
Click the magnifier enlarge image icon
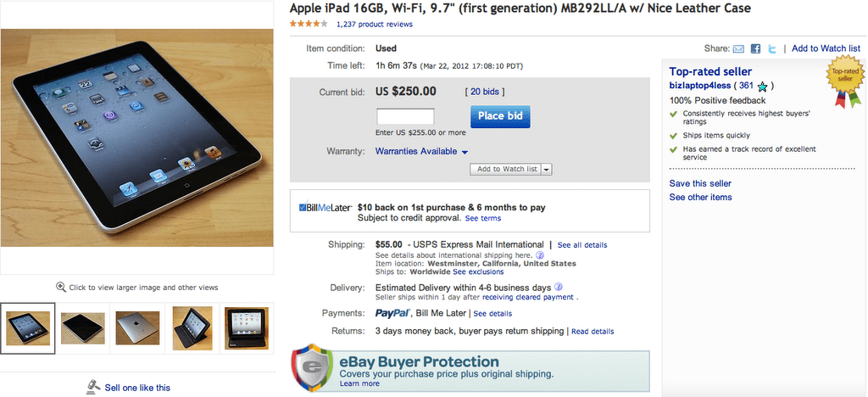tap(61, 288)
